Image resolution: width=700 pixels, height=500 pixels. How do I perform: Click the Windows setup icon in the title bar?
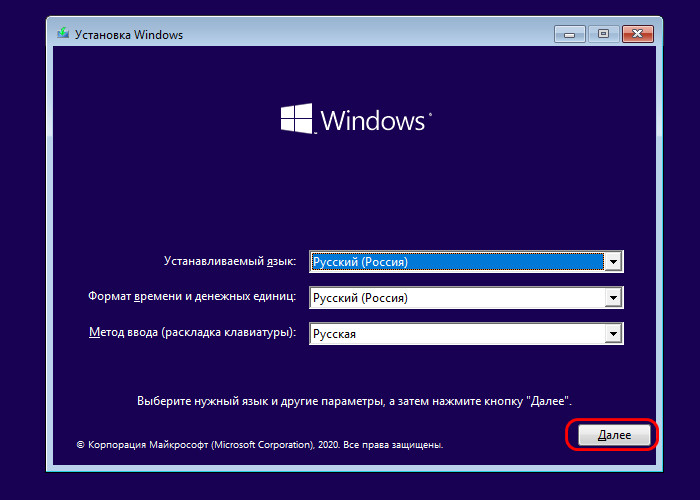tap(63, 33)
